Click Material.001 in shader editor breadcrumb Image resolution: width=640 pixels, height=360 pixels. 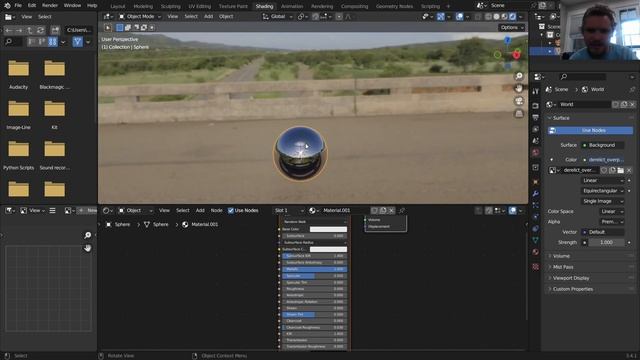coord(204,224)
